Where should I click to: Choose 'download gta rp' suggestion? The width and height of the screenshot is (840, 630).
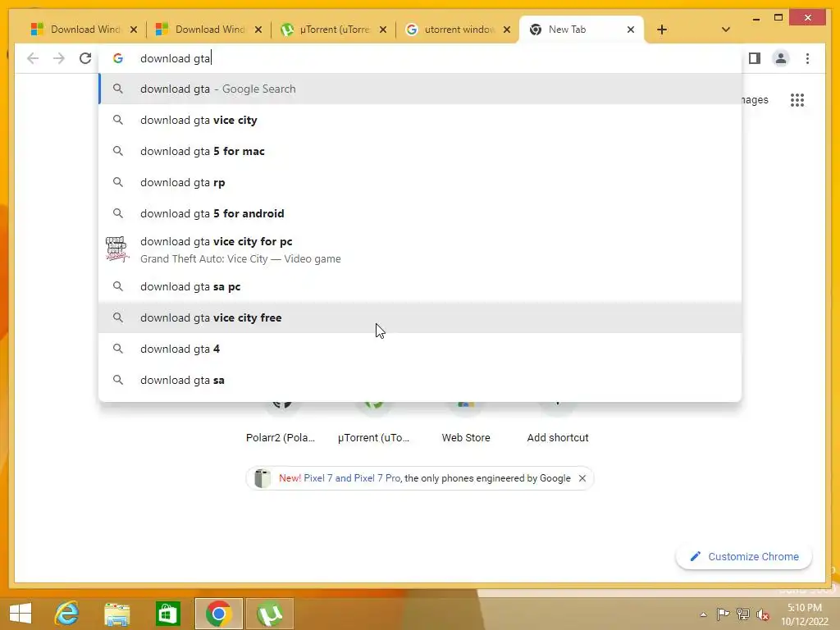(x=420, y=182)
